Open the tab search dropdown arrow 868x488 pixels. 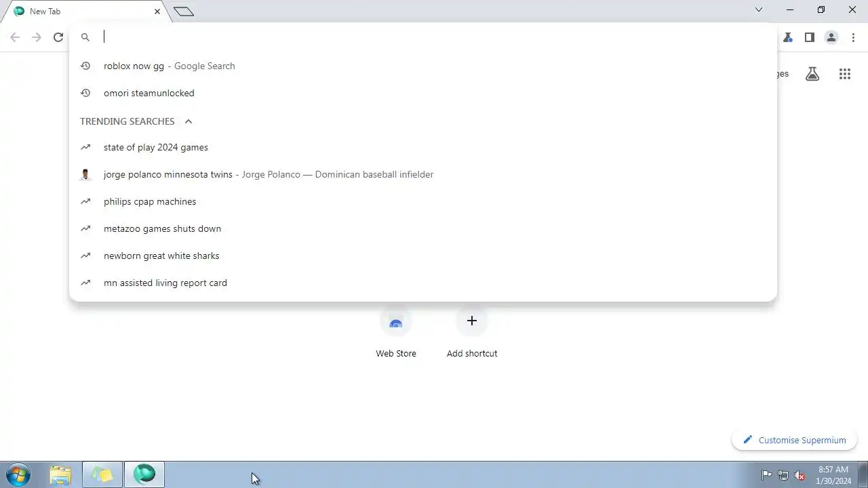point(759,9)
